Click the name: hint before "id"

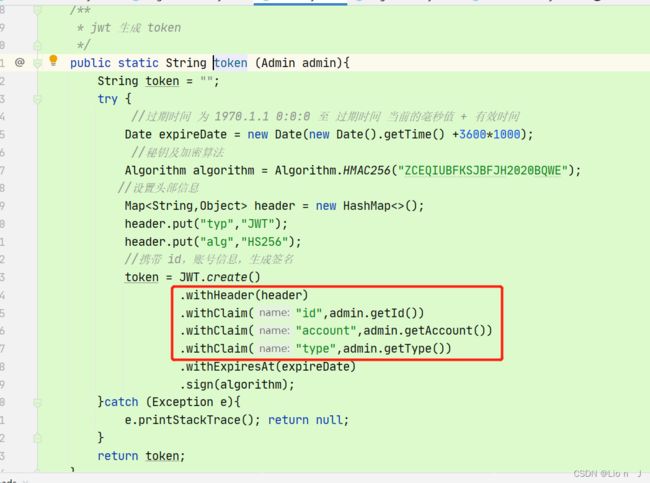tap(274, 313)
